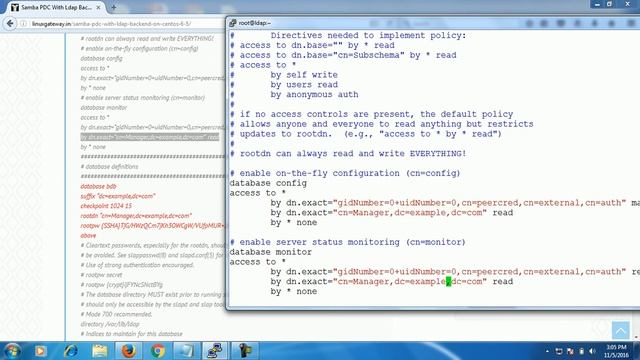Viewport: 640px width, 360px height.
Task: Click 'rootdn "cn=Manager,dc=example,dc=com"' on webpage
Action: pos(136,216)
